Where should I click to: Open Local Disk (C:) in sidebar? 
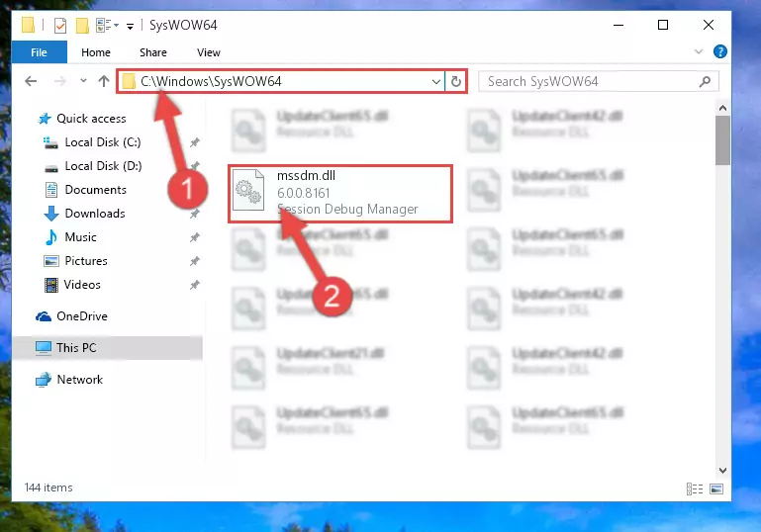pyautogui.click(x=103, y=142)
